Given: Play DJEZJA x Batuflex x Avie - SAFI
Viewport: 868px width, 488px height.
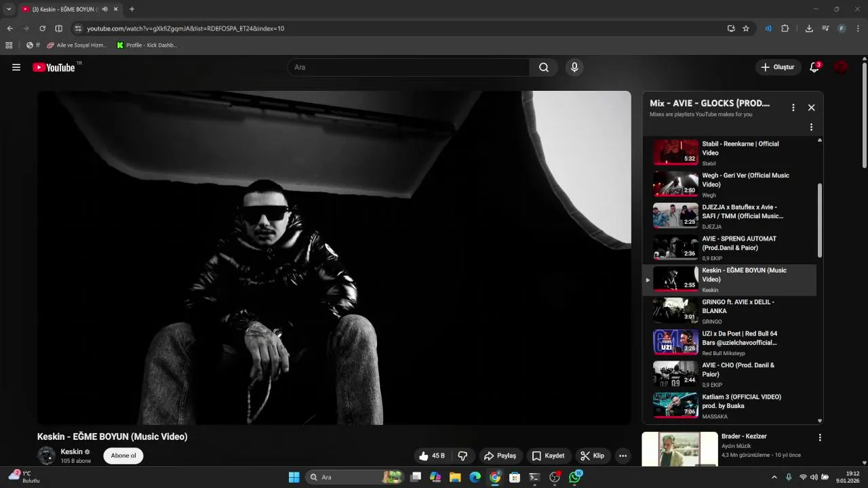Looking at the screenshot, I should click(730, 216).
